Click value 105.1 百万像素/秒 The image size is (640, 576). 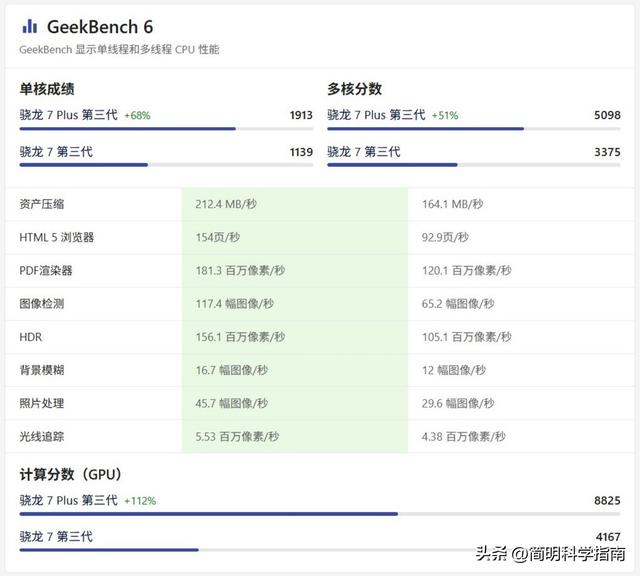point(467,337)
